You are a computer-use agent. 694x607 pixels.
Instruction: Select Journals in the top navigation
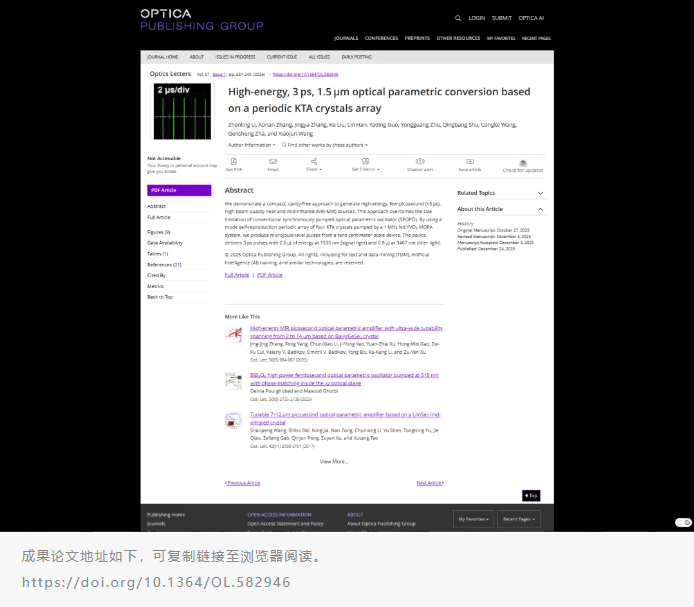tap(346, 38)
